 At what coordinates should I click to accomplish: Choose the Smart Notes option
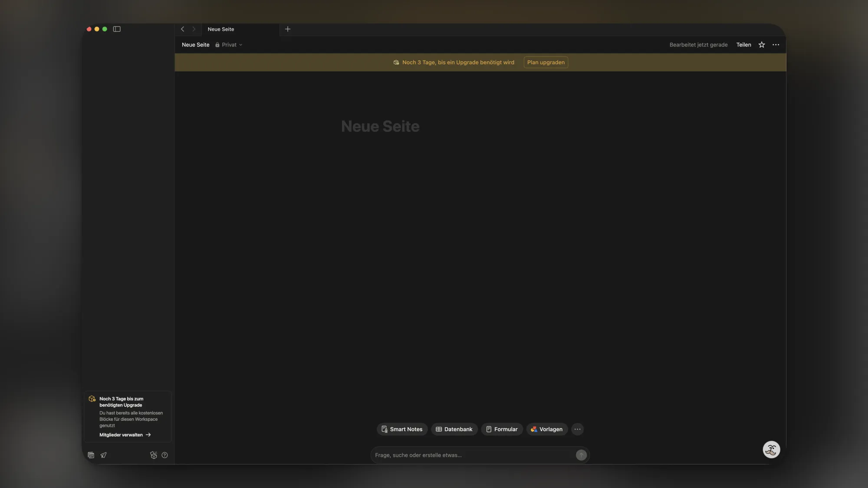402,429
